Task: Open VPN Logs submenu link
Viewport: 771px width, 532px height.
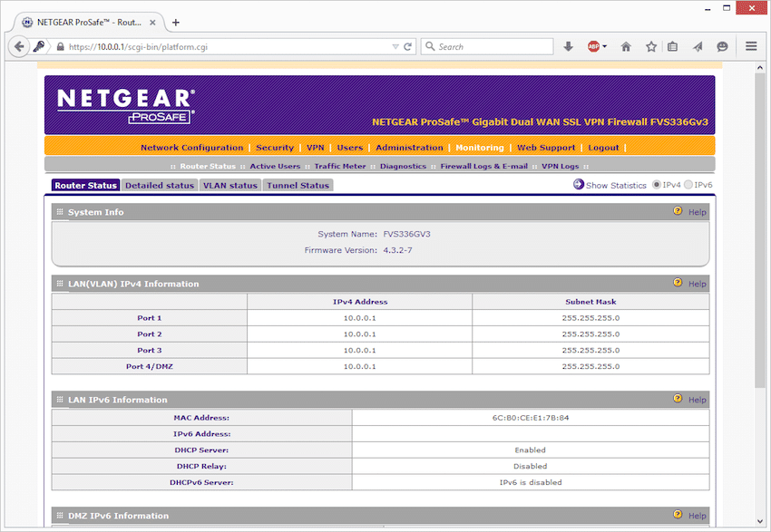Action: [x=560, y=166]
